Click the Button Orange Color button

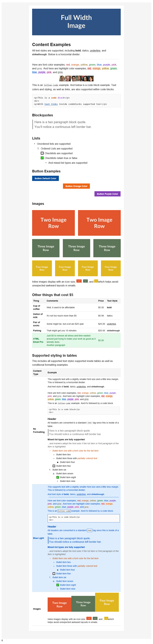(76, 186)
